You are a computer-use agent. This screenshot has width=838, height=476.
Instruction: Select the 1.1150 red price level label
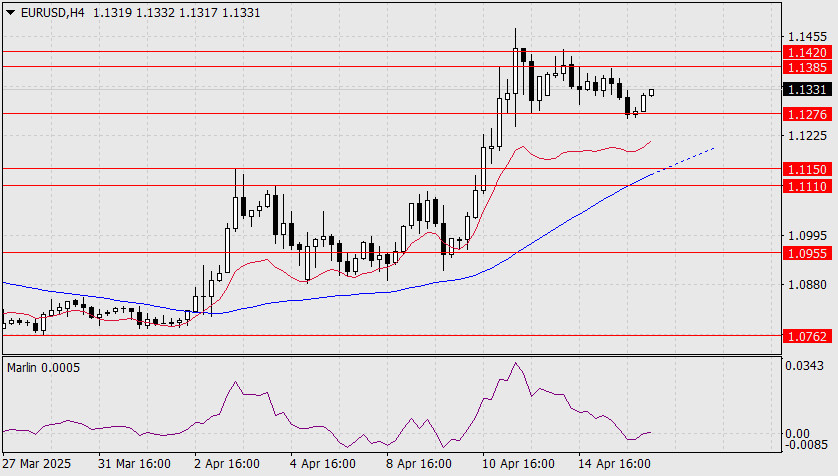(x=808, y=169)
